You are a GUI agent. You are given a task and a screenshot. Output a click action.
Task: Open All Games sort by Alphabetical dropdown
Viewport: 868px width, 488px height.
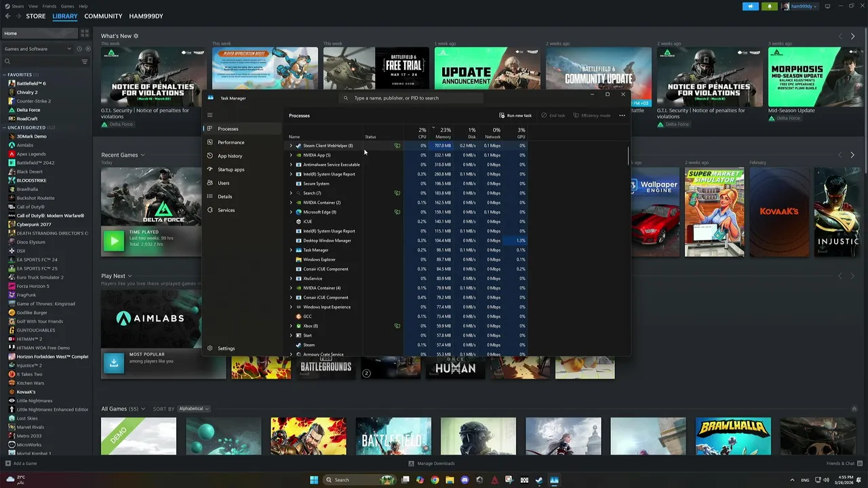(194, 409)
